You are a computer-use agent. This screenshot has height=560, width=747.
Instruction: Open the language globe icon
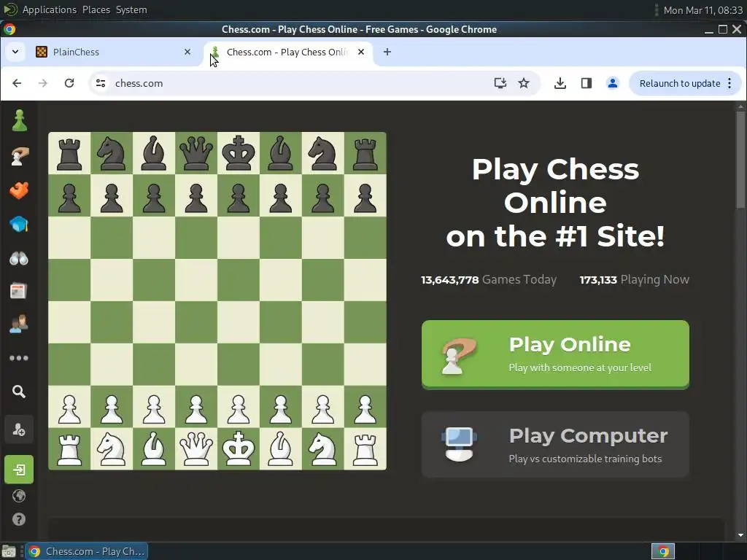pos(19,496)
